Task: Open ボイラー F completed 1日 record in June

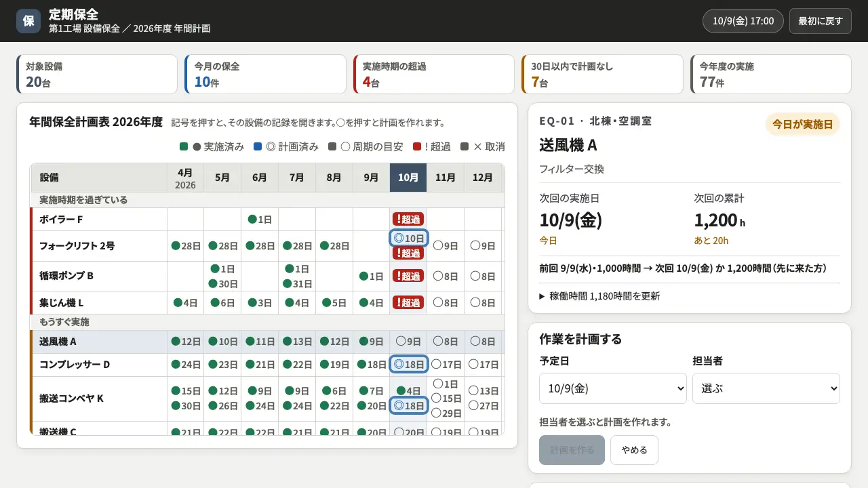Action: [260, 219]
